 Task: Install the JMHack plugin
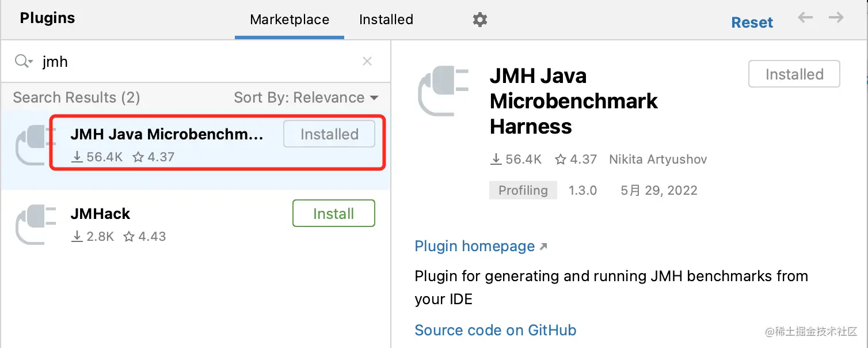[333, 214]
